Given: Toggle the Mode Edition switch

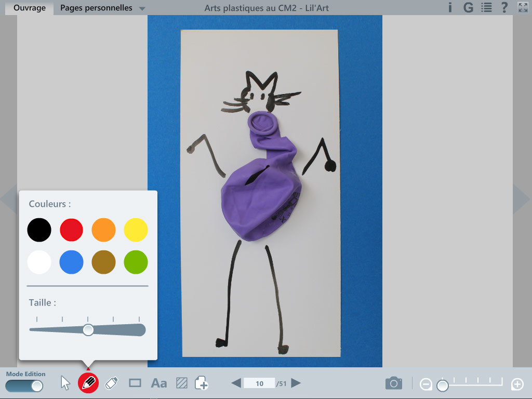Looking at the screenshot, I should click(x=24, y=386).
